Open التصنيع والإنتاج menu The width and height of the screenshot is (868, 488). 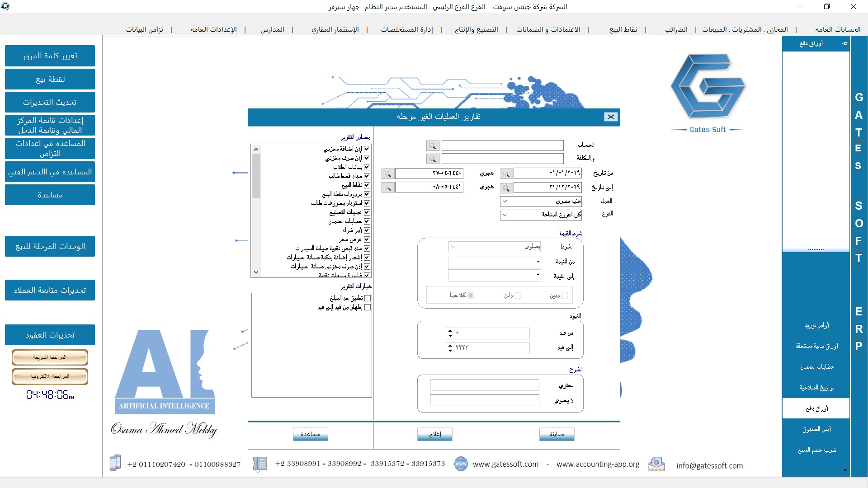[476, 29]
